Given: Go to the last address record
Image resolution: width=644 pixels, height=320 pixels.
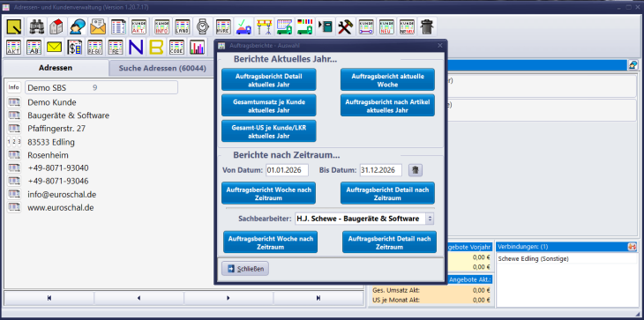Looking at the screenshot, I should point(318,298).
